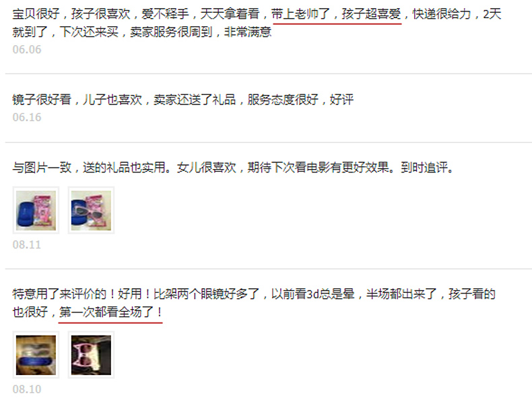This screenshot has width=532, height=404.
Task: Click the text 卖家服务很周到，非常满意
Action: point(201,32)
